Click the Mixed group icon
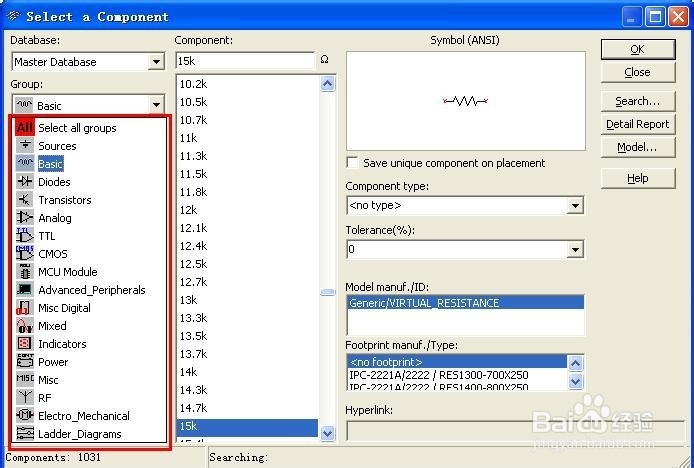694x468 pixels. (25, 326)
